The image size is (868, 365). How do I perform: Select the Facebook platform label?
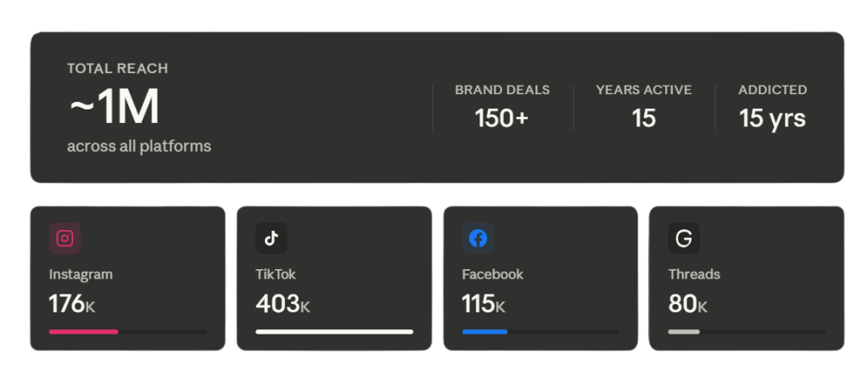click(x=492, y=274)
